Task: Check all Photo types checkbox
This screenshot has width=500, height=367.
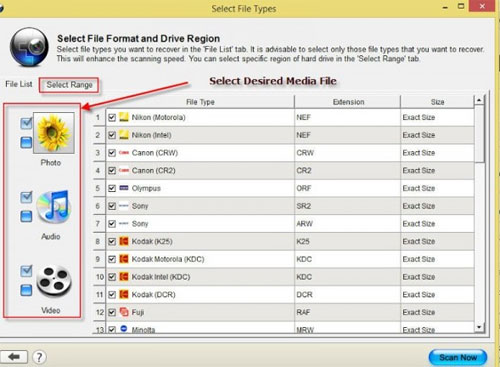Action: tap(26, 123)
